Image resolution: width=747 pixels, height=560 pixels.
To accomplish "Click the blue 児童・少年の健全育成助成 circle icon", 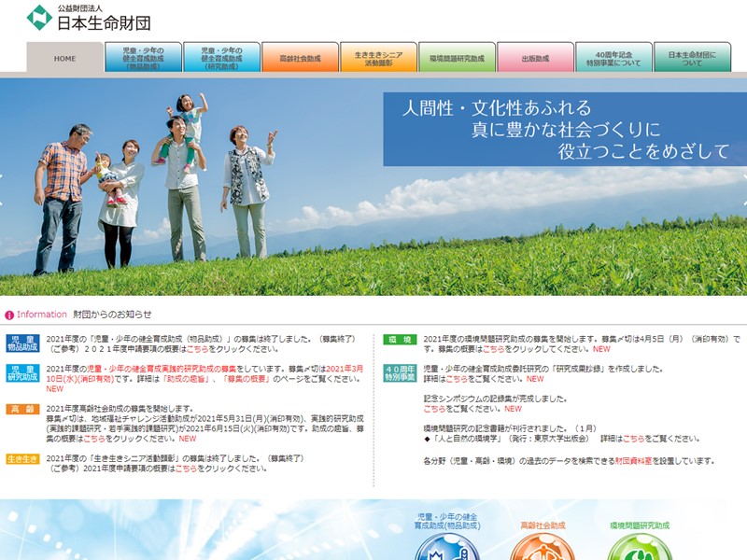I will [x=447, y=547].
